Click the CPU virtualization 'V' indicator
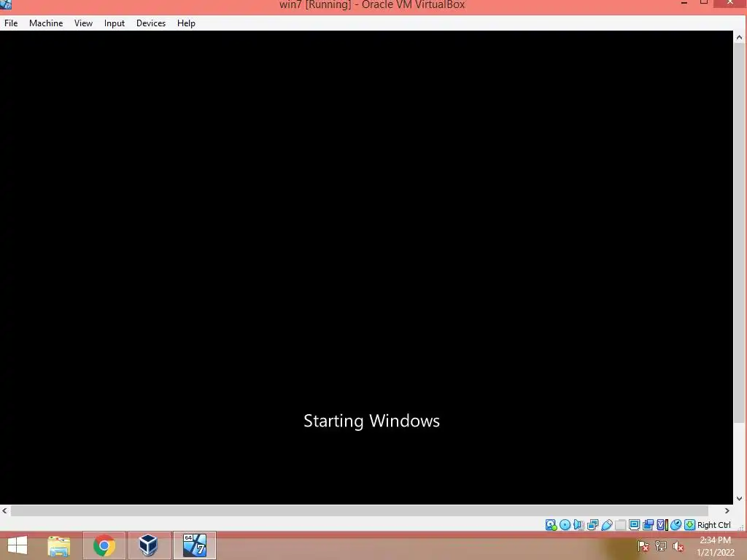Viewport: 747px width, 560px height. [x=662, y=525]
